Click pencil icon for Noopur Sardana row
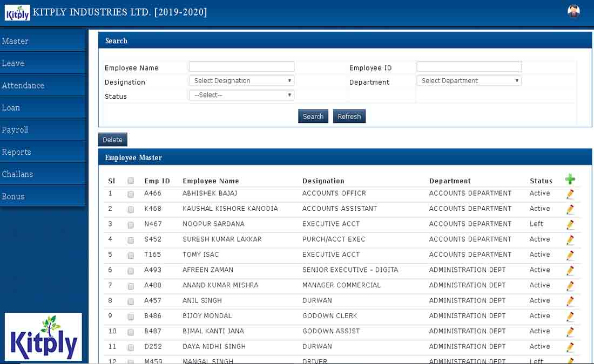Screen dimensions: 594x364 [570, 225]
